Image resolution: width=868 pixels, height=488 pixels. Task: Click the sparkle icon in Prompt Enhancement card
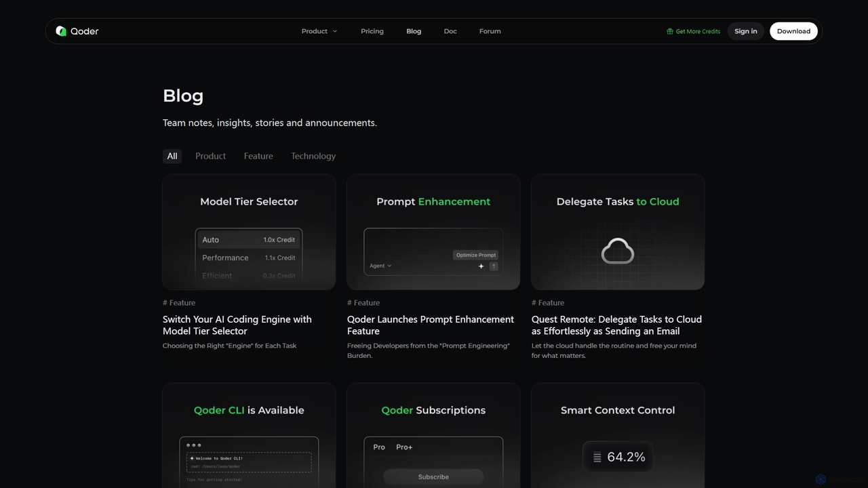coord(481,266)
